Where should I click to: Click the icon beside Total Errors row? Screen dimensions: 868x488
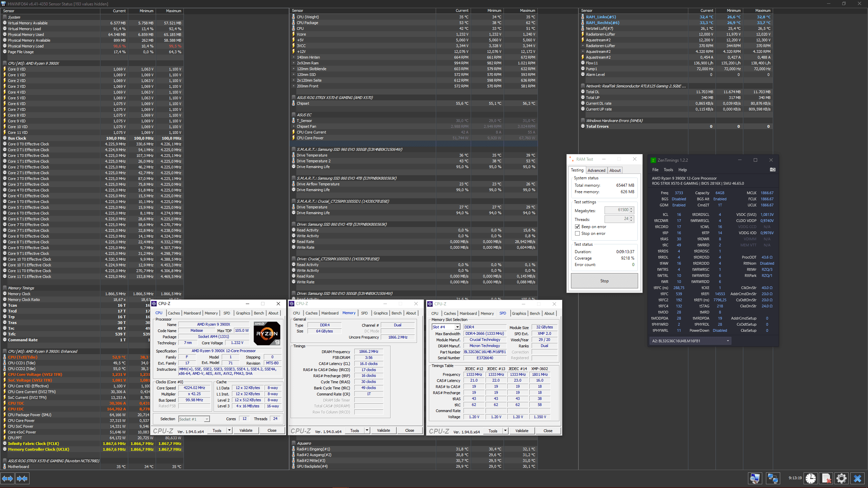tap(583, 126)
